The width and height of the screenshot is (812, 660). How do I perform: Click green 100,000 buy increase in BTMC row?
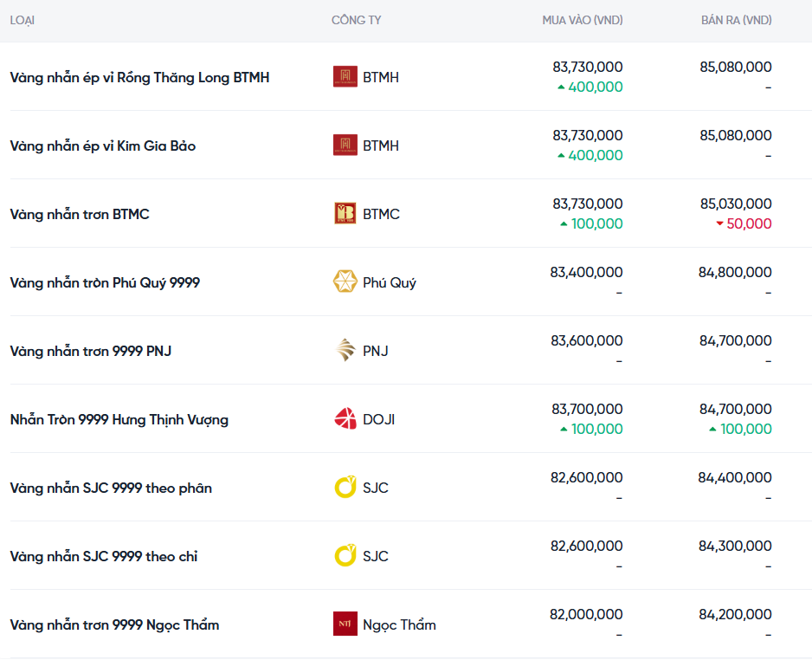click(592, 223)
